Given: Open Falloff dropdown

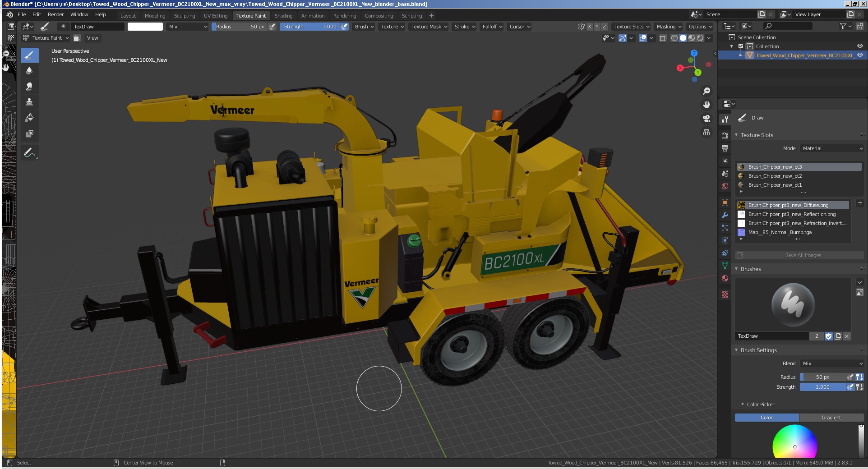Looking at the screenshot, I should (492, 27).
